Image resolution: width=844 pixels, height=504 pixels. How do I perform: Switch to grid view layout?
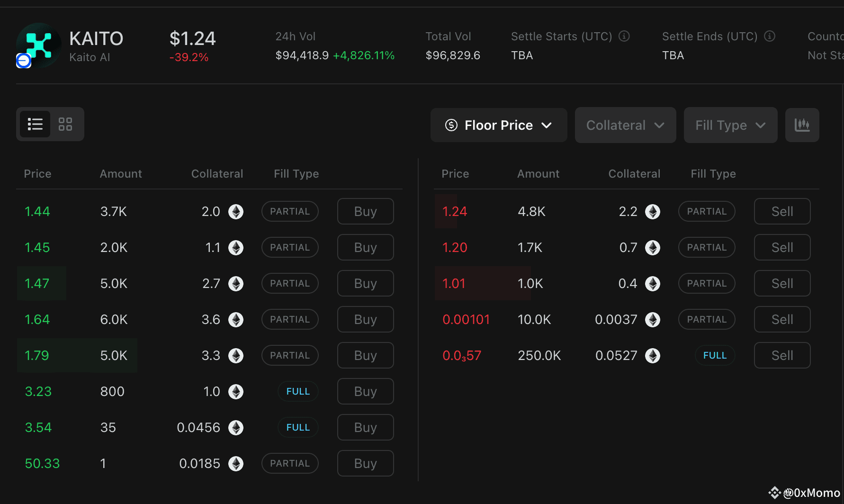[x=65, y=124]
